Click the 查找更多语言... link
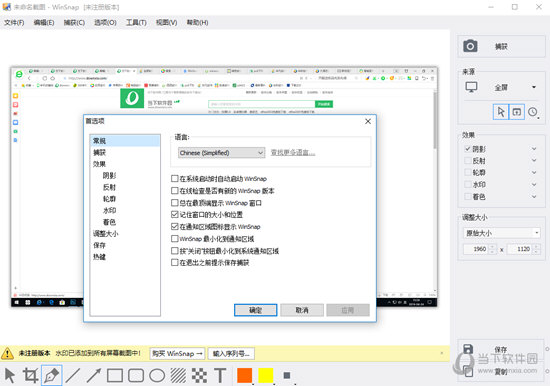 (293, 153)
